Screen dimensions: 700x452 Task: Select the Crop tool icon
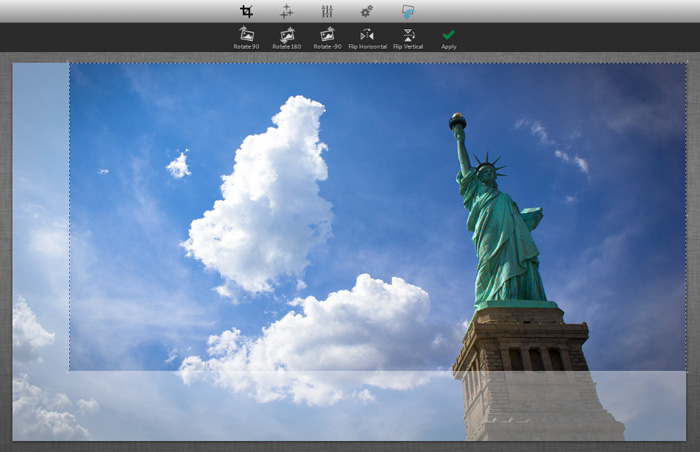pos(246,11)
